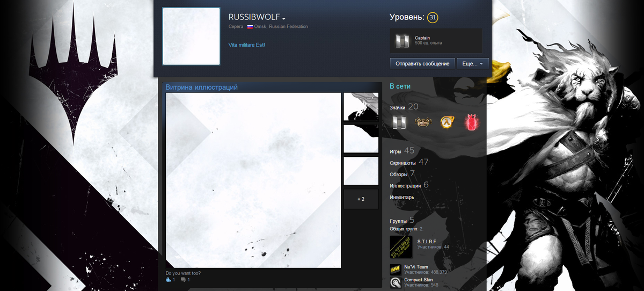The height and width of the screenshot is (291, 644).
Task: Click the 'Участников: 488,379' members text
Action: (426, 272)
